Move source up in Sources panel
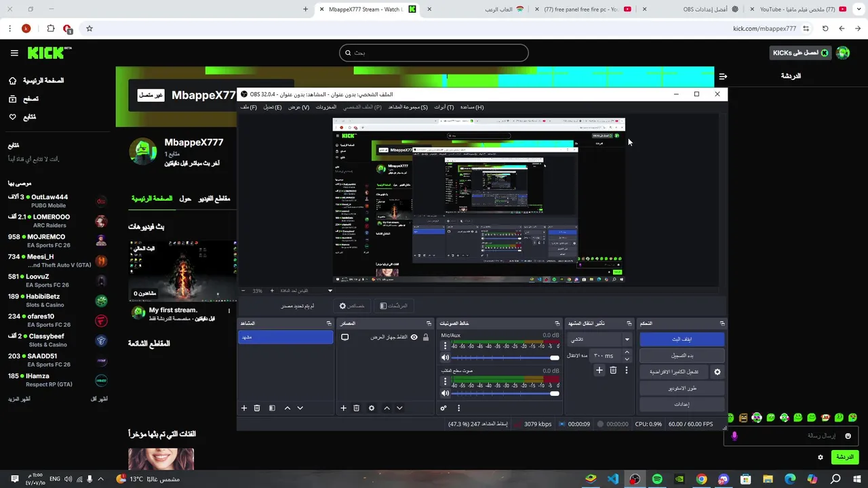This screenshot has width=868, height=488. coord(387,408)
